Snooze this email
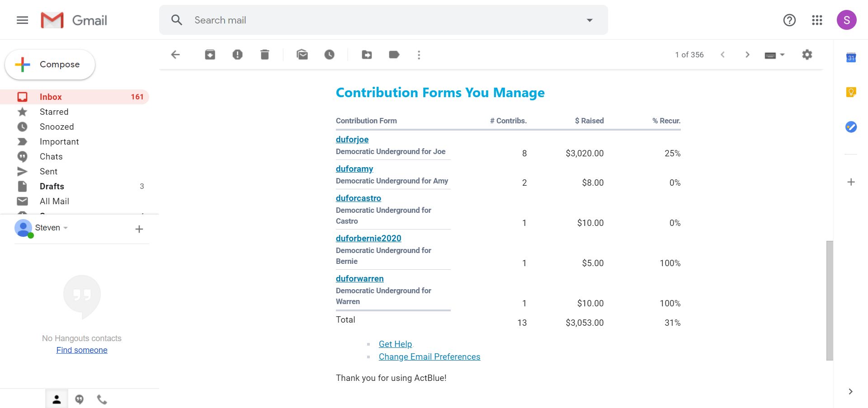Image resolution: width=868 pixels, height=408 pixels. [330, 55]
